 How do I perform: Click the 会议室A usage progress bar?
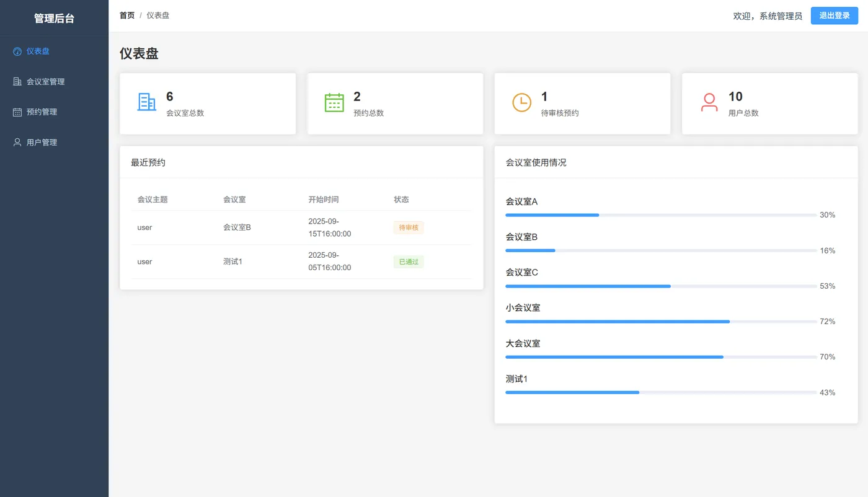[661, 215]
